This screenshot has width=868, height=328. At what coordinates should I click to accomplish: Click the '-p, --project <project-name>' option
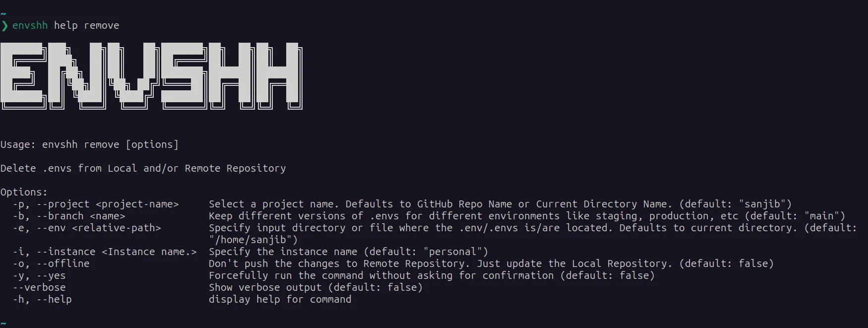[x=96, y=204]
